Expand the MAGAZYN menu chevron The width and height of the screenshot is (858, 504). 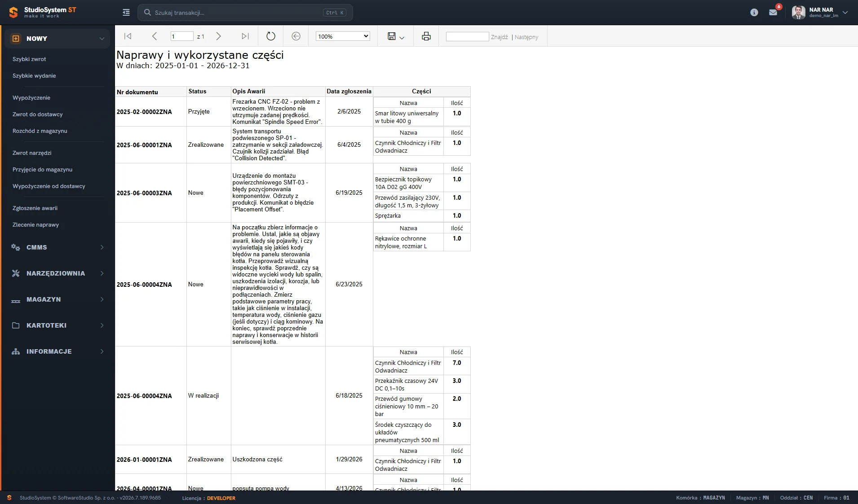pyautogui.click(x=102, y=299)
